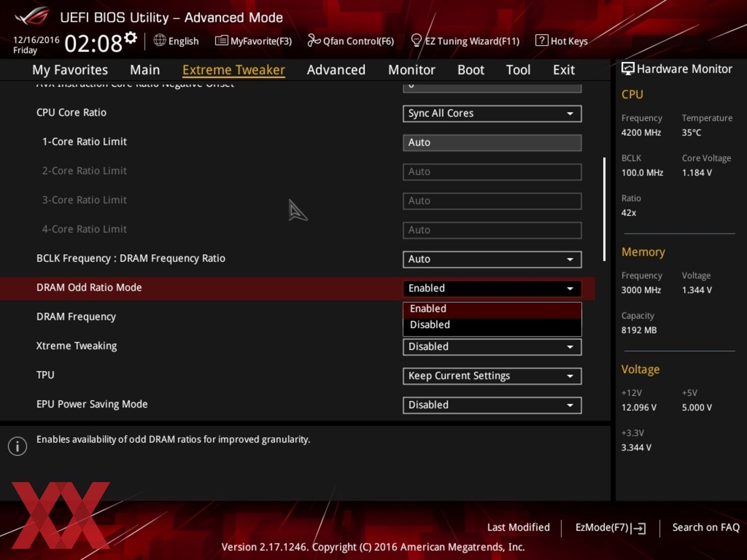747x560 pixels.
Task: Click the vertical scrollbar of settings list
Action: click(x=604, y=209)
